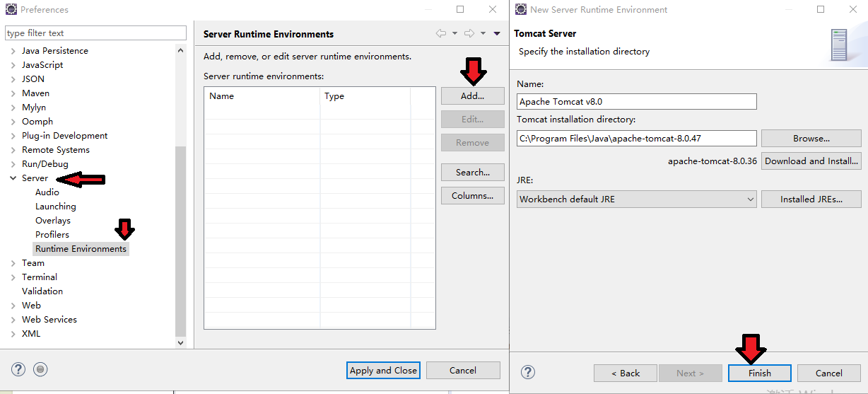The image size is (868, 394).
Task: Click Download and Install... button
Action: [x=811, y=161]
